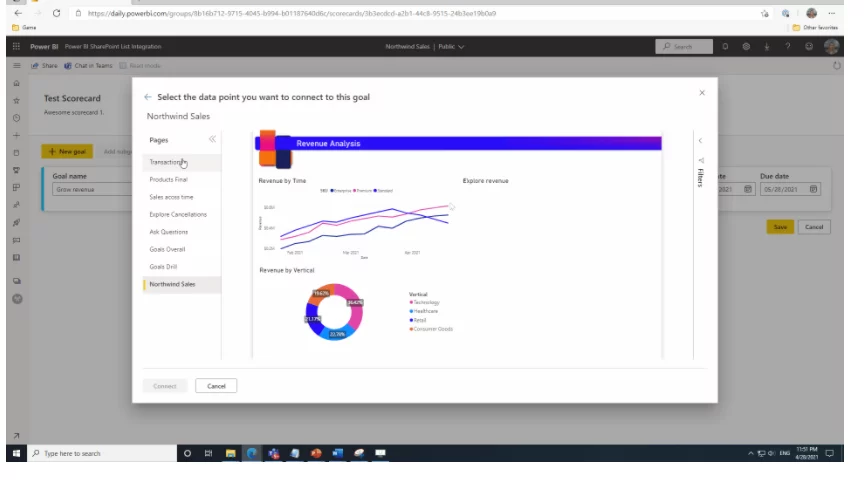
Task: Go back with the dialog's back arrow
Action: click(148, 97)
